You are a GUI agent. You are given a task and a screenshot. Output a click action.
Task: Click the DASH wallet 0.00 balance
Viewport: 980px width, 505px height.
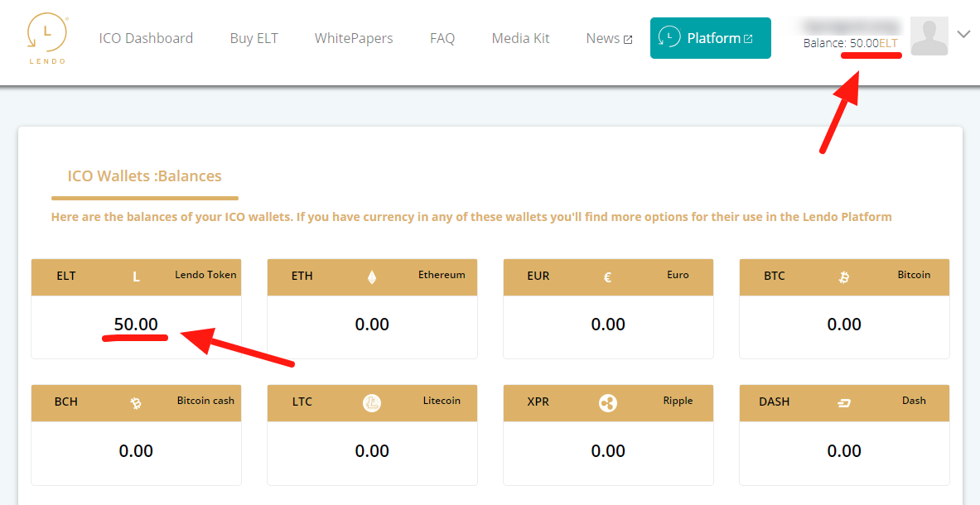tap(844, 450)
